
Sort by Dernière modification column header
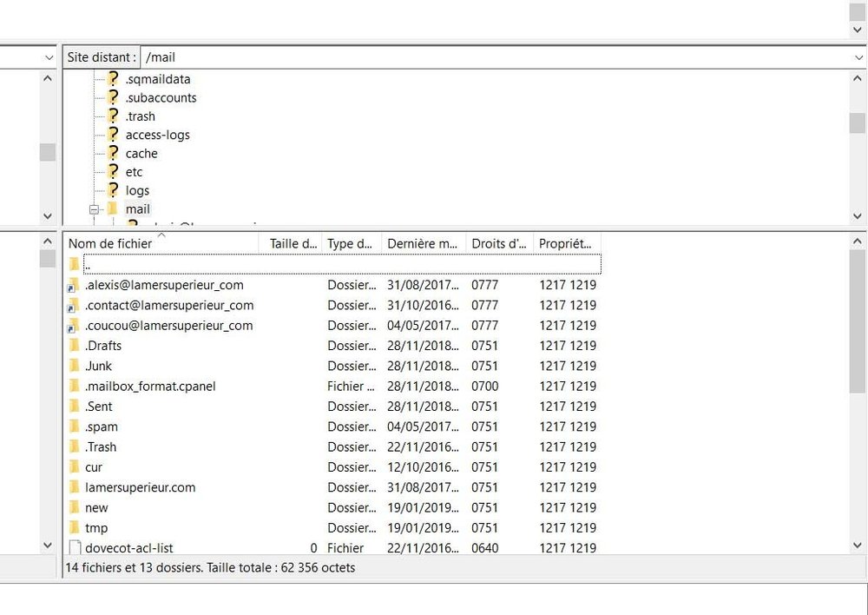tap(424, 243)
